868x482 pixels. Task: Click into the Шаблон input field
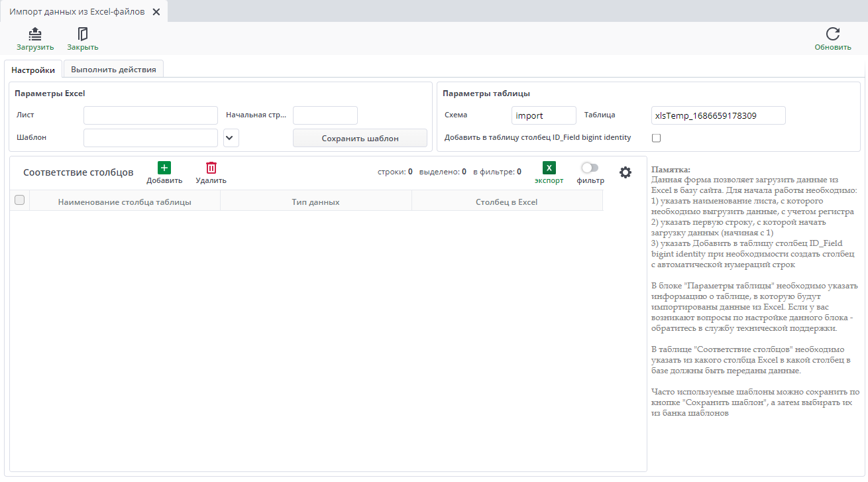(x=150, y=138)
